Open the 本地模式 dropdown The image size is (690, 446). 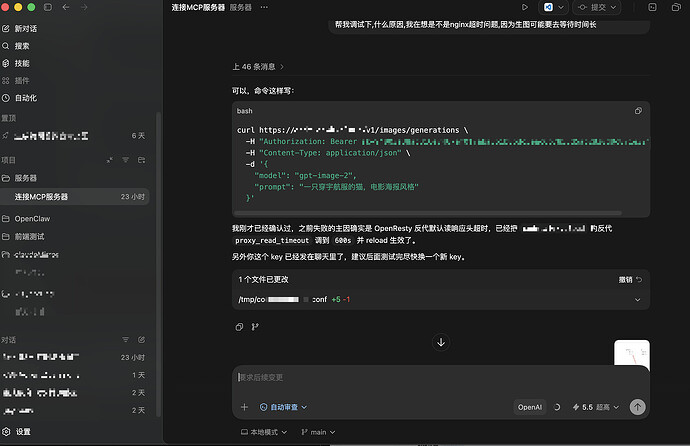pyautogui.click(x=264, y=432)
